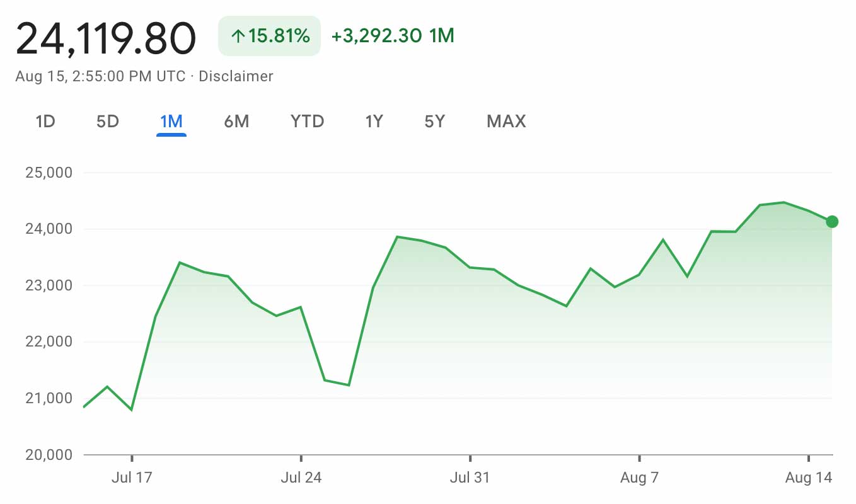Image resolution: width=856 pixels, height=504 pixels.
Task: Open the Disclaimer link
Action: click(x=236, y=76)
